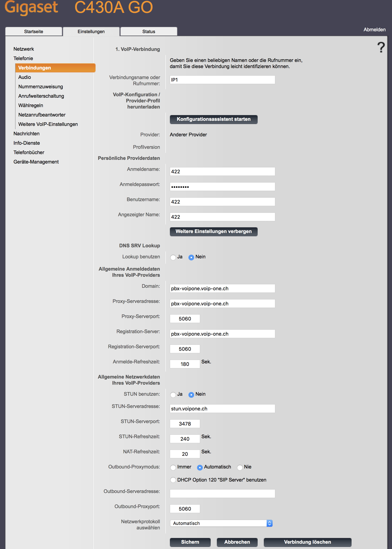
Task: Open Netzwerk in the sidebar
Action: pos(24,49)
